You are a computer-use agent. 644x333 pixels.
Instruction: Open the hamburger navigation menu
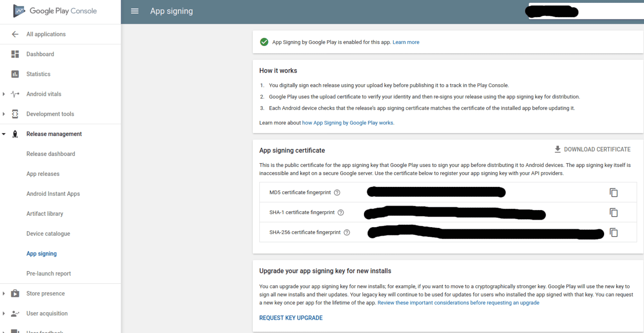pyautogui.click(x=135, y=11)
